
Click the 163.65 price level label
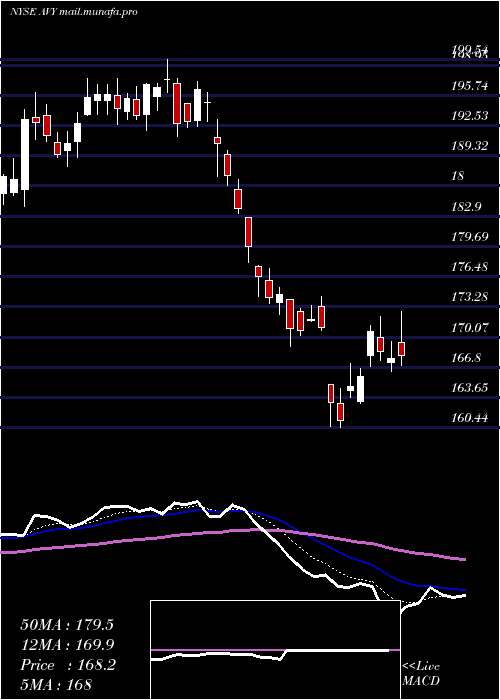(469, 388)
